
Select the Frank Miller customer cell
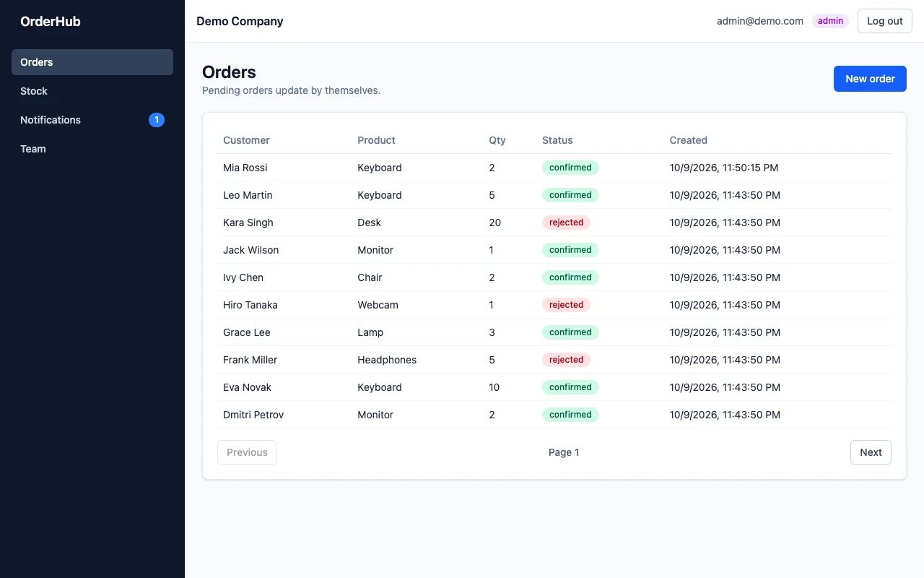250,360
